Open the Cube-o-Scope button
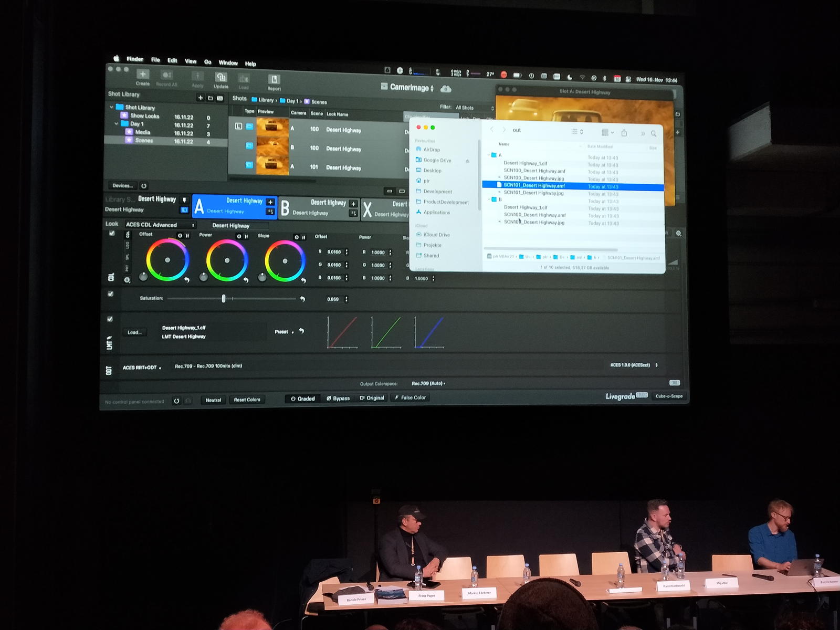 669,396
